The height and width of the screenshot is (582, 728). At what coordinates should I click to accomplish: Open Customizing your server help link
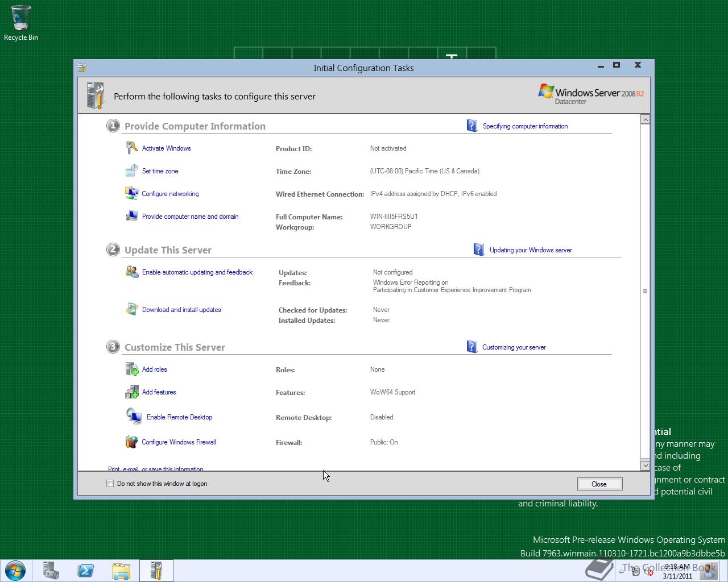(x=514, y=347)
